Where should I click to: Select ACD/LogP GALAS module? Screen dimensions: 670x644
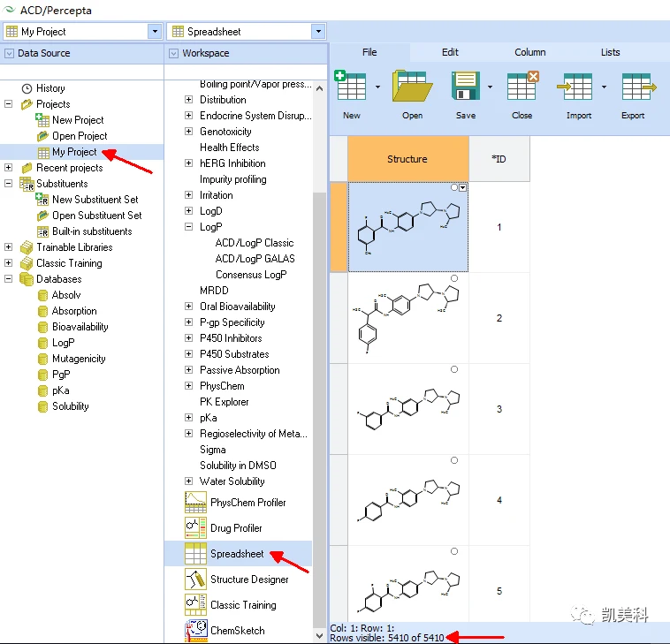pyautogui.click(x=255, y=259)
